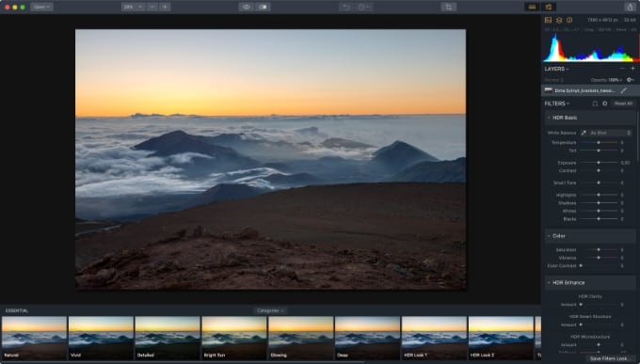Remove layer with the minus icon
This screenshot has width=640, height=364.
[622, 69]
